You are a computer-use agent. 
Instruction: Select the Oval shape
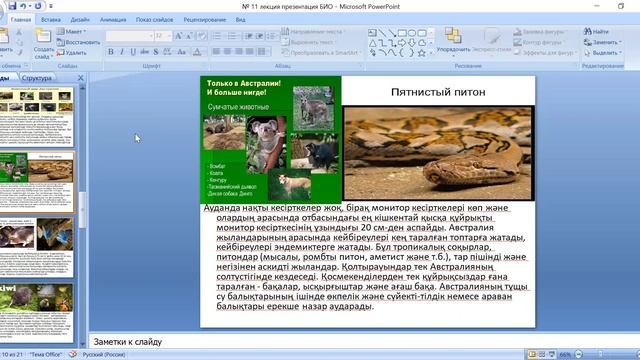coord(412,33)
